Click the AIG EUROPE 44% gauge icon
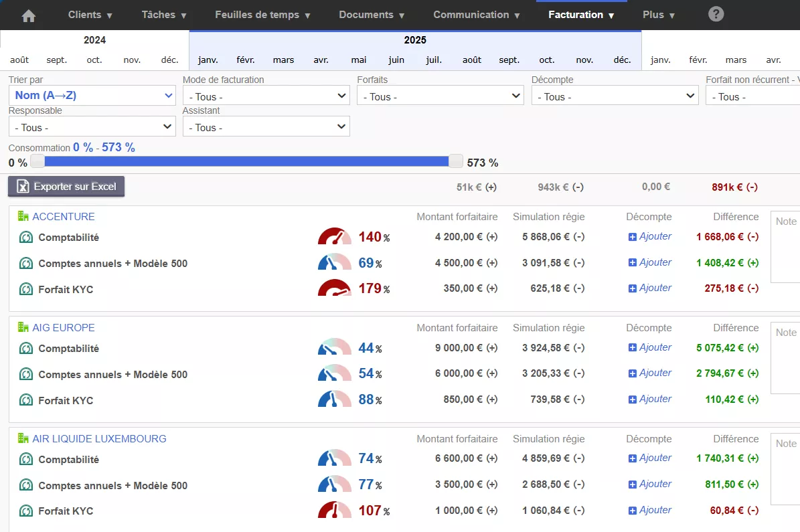 point(334,348)
